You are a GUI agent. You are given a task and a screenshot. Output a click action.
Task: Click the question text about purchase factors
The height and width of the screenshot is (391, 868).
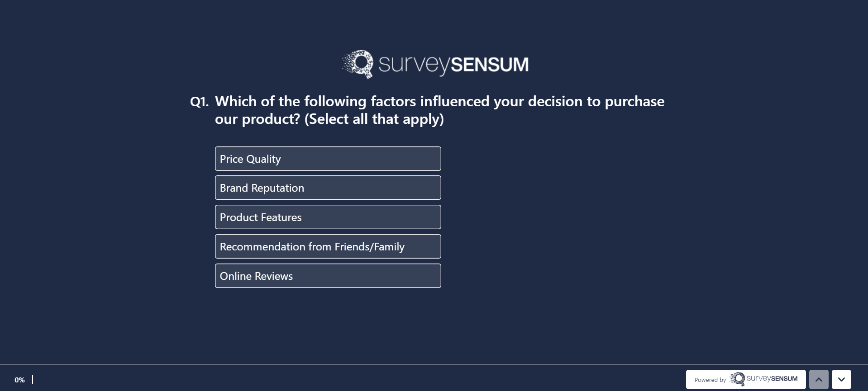point(439,101)
